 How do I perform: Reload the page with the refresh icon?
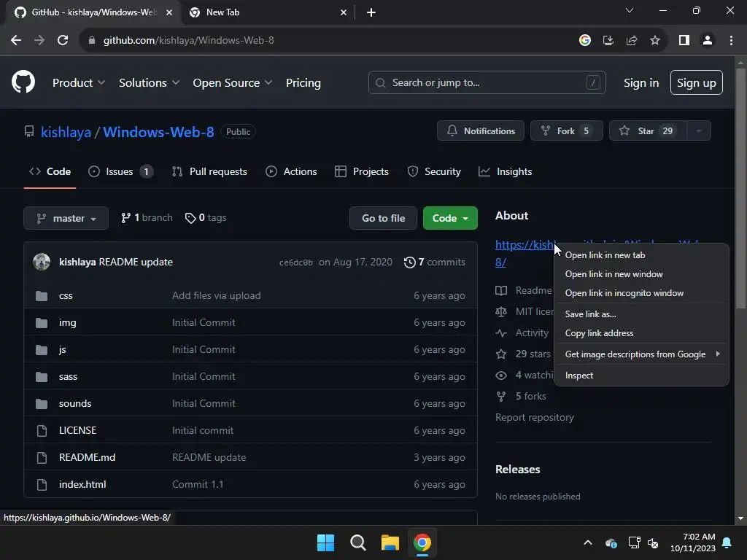[x=63, y=41]
